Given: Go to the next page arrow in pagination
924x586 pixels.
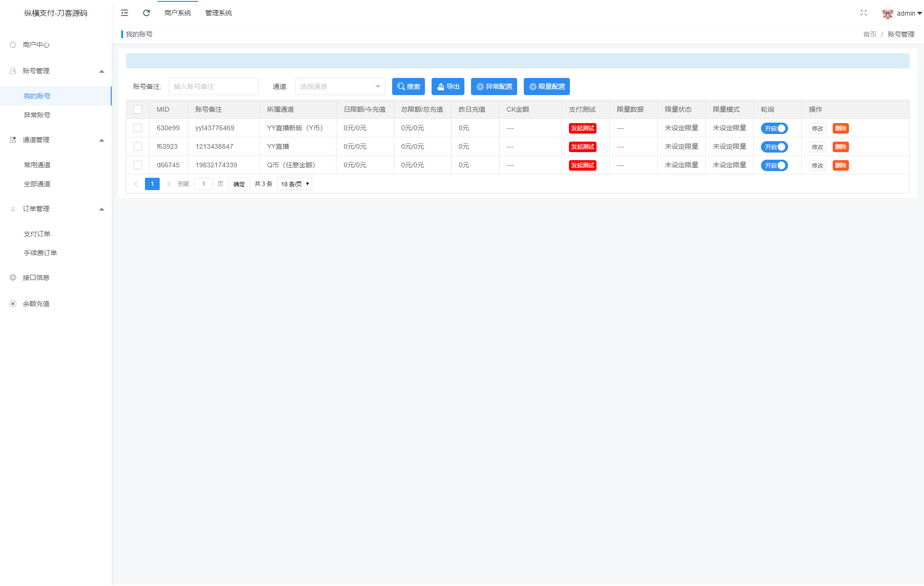Looking at the screenshot, I should tap(168, 184).
